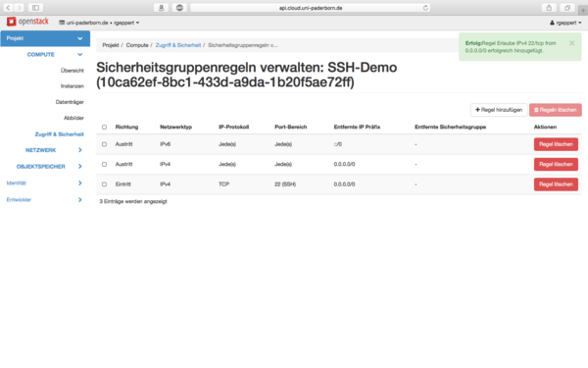Click the 3 Einträge werden angezeigt footer
Screen dimensions: 588x368
click(133, 201)
